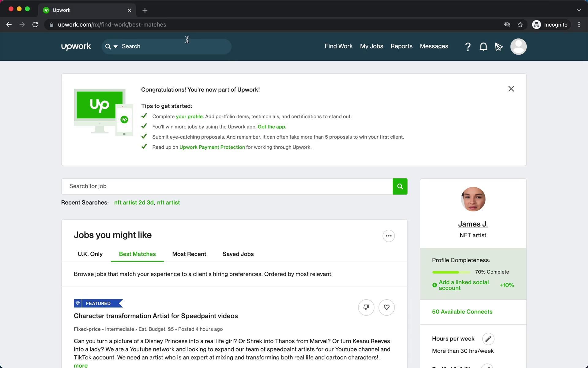
Task: Click profile completeness progress bar
Action: point(451,272)
